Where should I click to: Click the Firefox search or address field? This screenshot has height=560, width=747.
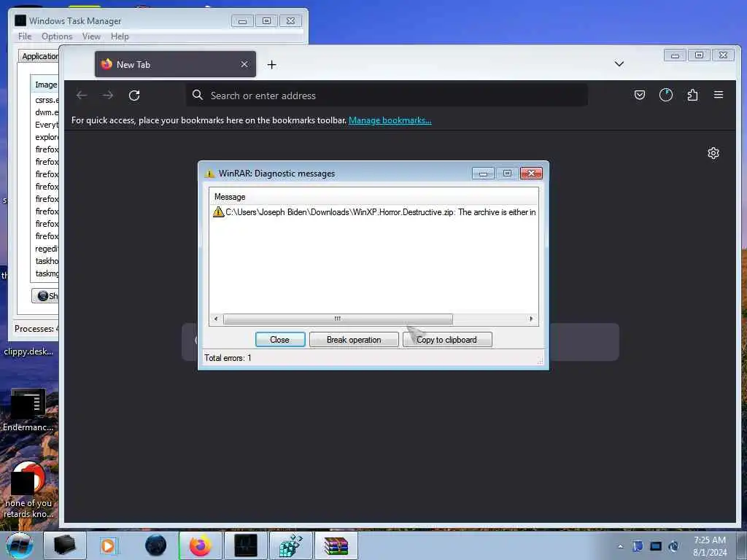click(x=387, y=96)
